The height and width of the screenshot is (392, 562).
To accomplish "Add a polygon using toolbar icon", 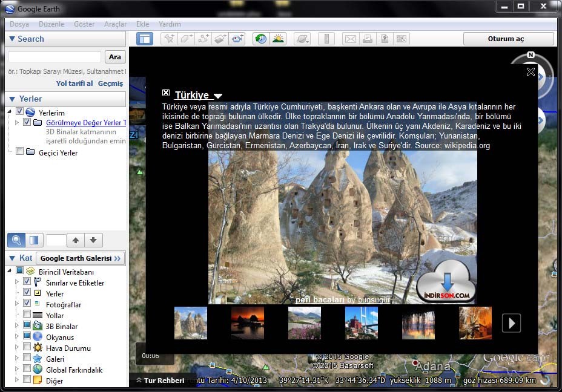I will pos(186,39).
